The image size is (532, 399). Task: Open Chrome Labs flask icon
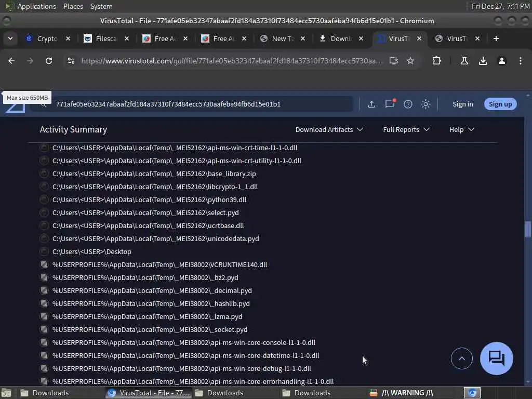pos(464,61)
